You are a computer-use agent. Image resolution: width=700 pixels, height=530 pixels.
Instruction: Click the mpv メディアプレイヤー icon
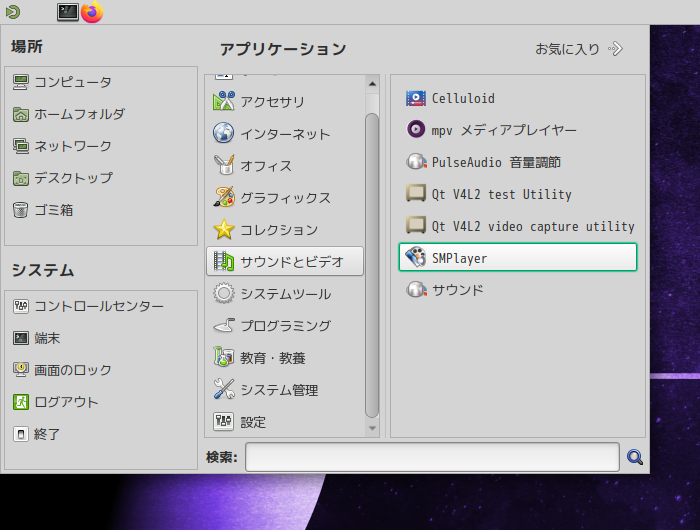tap(416, 130)
